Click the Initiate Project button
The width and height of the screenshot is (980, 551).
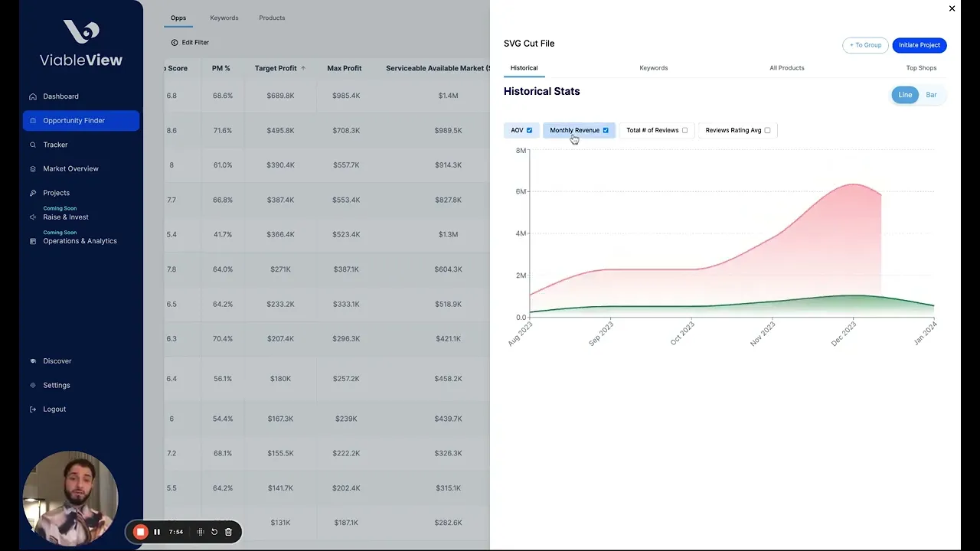tap(919, 45)
